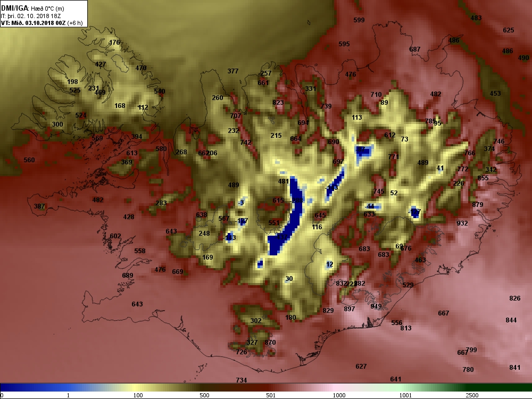The height and width of the screenshot is (399, 532).
Task: Click the map value '428'
Action: coord(129,217)
